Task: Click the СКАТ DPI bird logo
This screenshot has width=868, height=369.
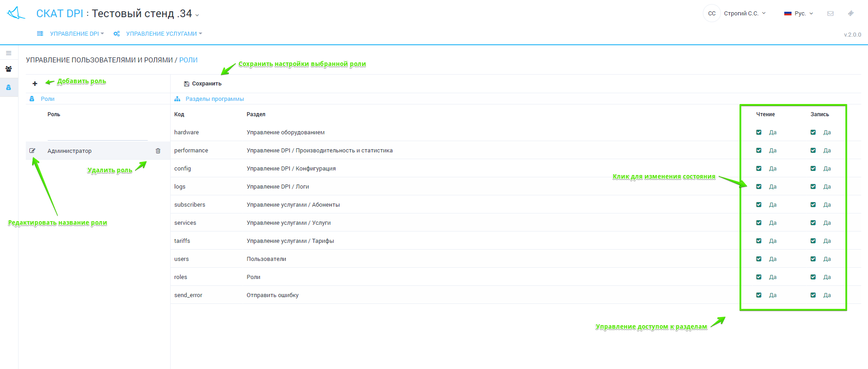Action: point(16,13)
